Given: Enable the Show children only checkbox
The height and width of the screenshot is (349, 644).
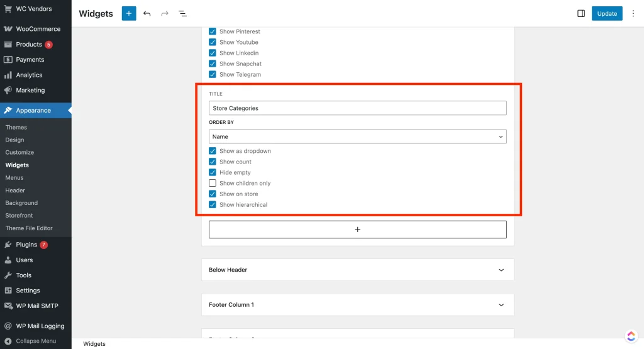Looking at the screenshot, I should click(213, 183).
